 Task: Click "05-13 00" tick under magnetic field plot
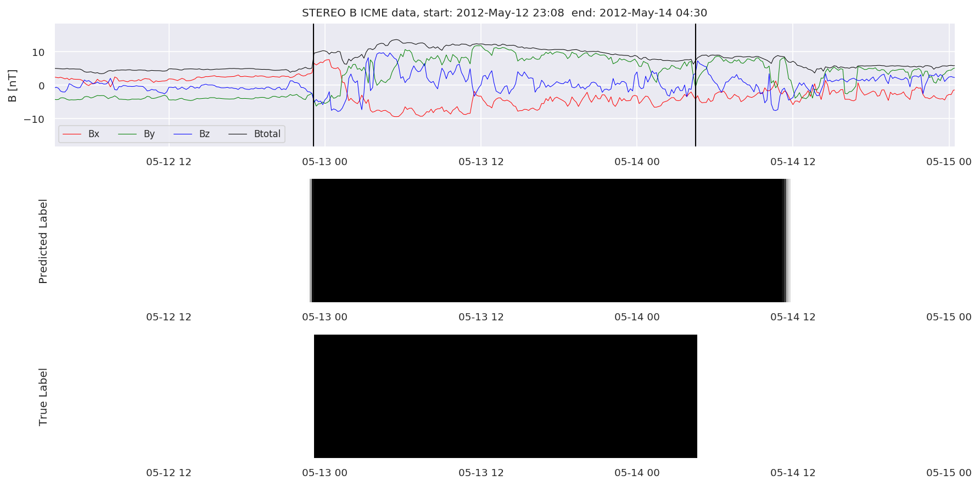(x=324, y=162)
